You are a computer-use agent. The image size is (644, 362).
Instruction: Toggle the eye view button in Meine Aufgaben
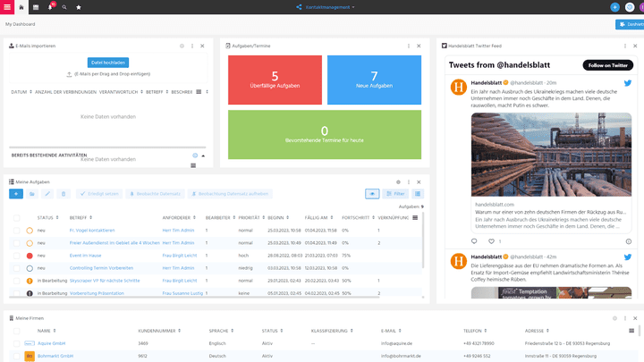(372, 193)
